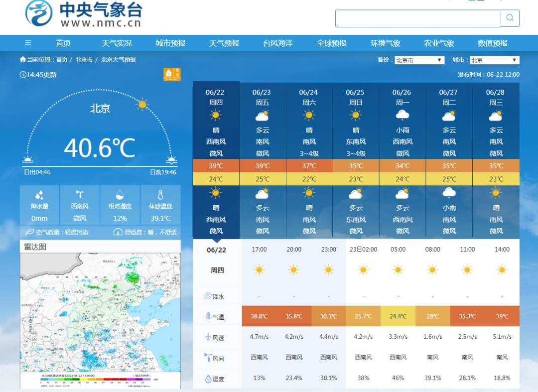Click the wind vane icon above 西南风

[80, 195]
